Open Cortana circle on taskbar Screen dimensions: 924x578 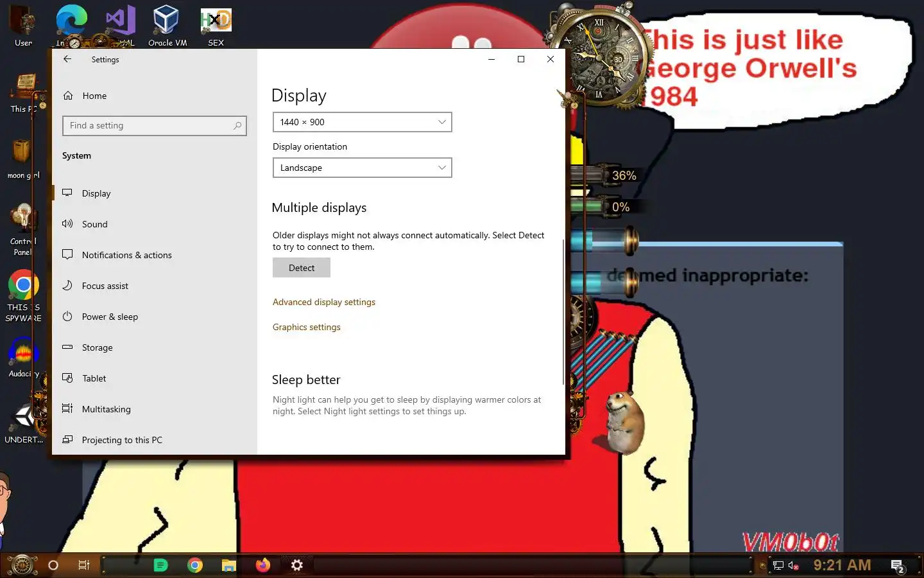tap(53, 565)
